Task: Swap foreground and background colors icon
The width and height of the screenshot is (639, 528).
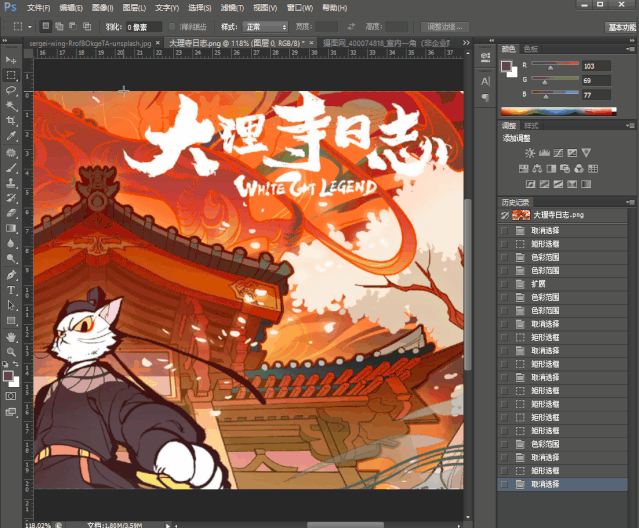Action: pyautogui.click(x=15, y=364)
